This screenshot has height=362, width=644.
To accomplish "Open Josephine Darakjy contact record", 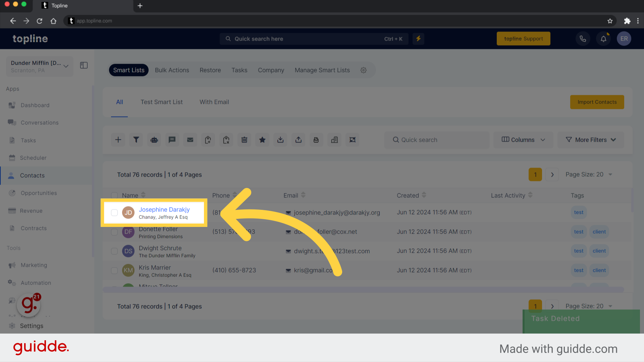I will pos(164,209).
